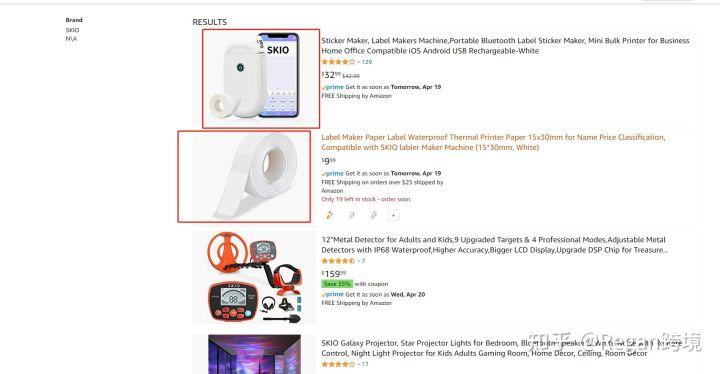
Task: Select the orange label variant swatch
Action: 329,215
